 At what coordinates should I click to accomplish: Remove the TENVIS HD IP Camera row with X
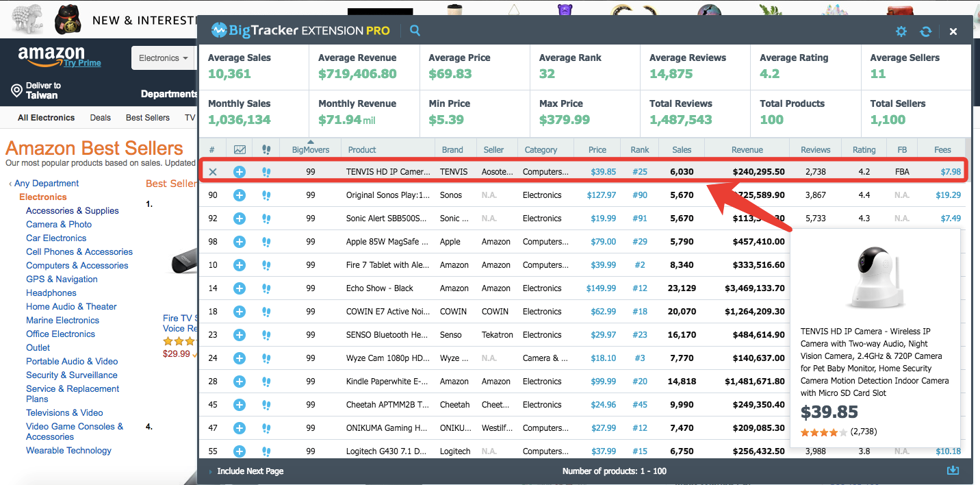point(213,172)
